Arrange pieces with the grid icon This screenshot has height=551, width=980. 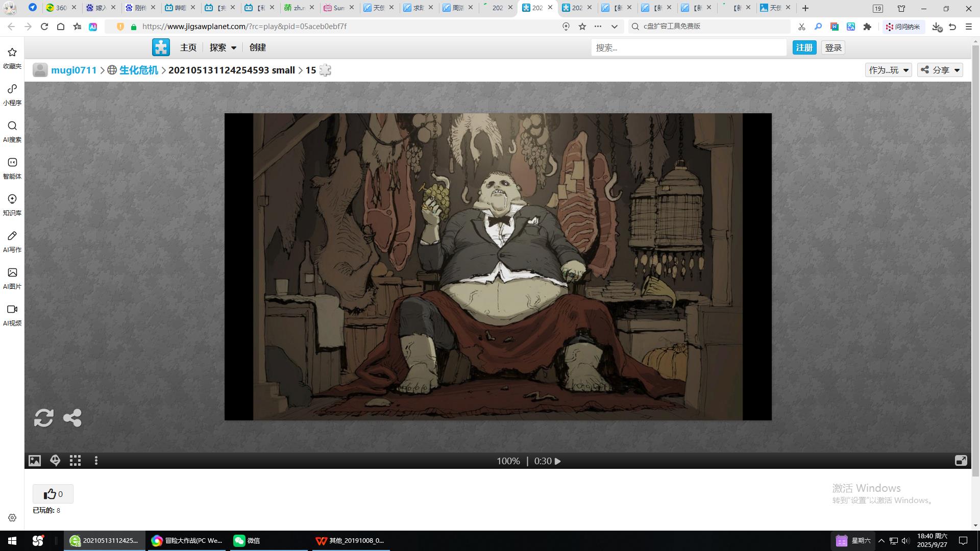tap(76, 461)
